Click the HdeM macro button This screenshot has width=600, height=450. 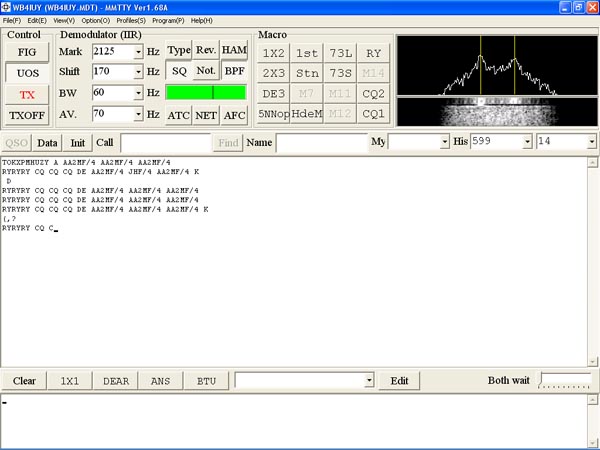(x=307, y=114)
